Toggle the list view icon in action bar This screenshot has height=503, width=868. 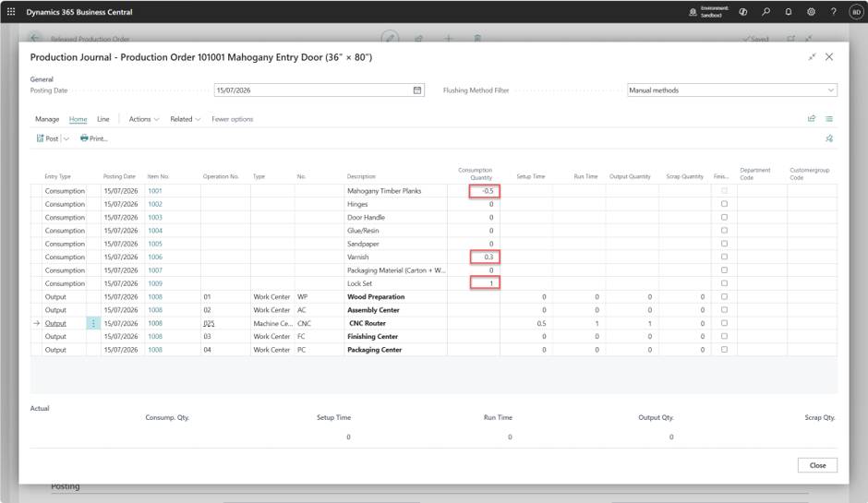click(x=829, y=118)
